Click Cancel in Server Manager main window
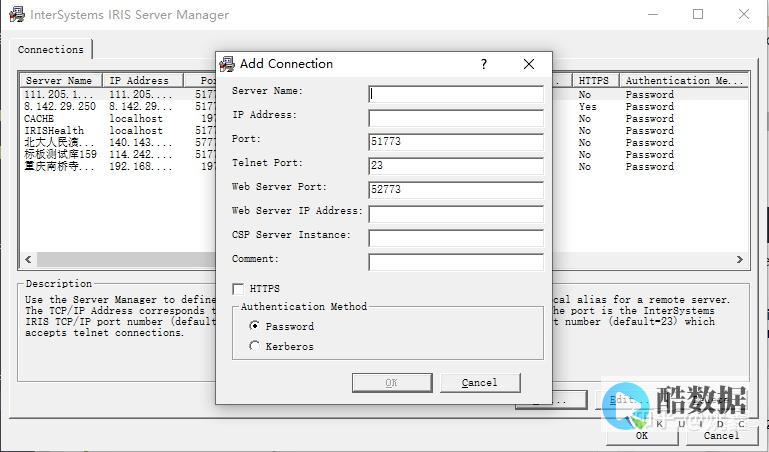Image resolution: width=769 pixels, height=452 pixels. [x=721, y=435]
